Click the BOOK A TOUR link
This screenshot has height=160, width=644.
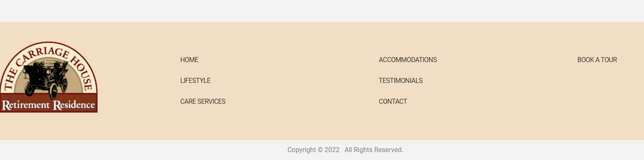point(597,60)
